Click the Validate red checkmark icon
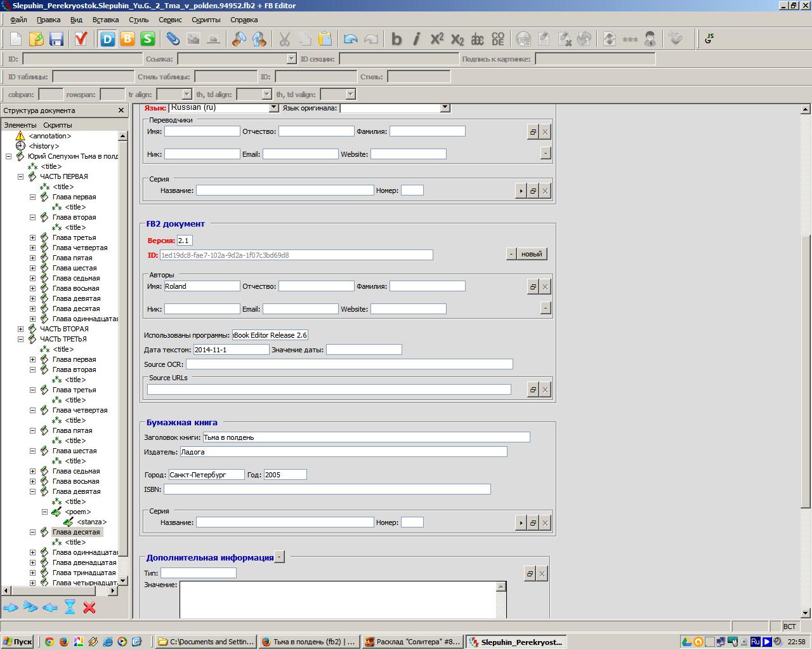Image resolution: width=812 pixels, height=650 pixels. pyautogui.click(x=81, y=39)
